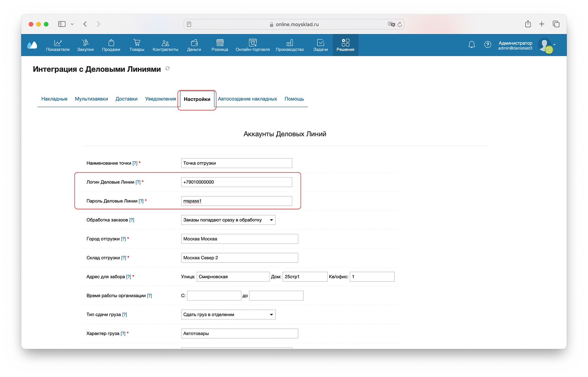Click the Город отгрузки input field
Viewport: 588px width, 377px height.
[239, 239]
